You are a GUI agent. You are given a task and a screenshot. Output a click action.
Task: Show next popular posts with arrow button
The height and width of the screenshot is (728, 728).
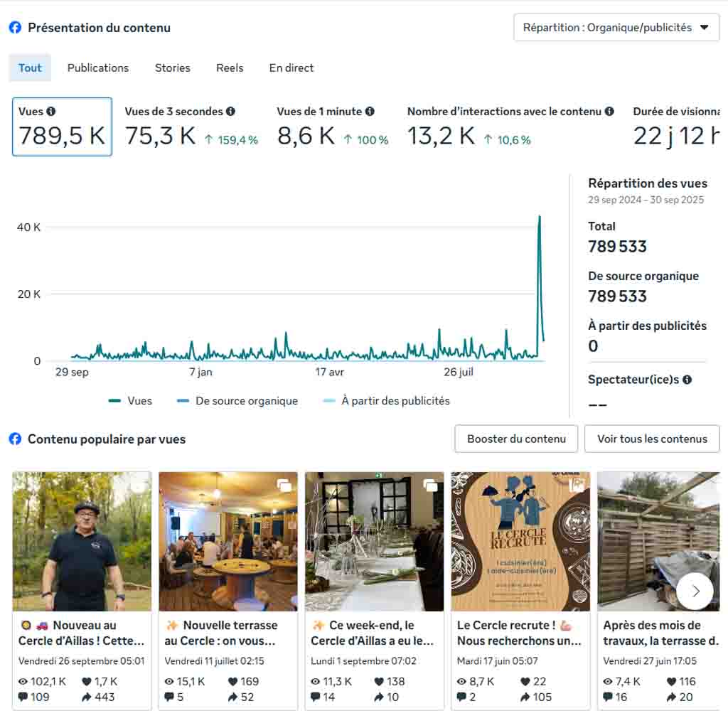pyautogui.click(x=695, y=591)
